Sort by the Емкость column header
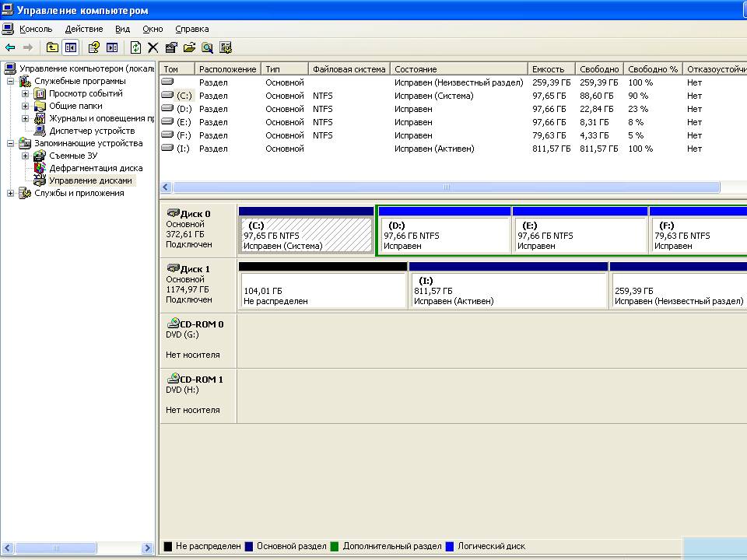This screenshot has width=747, height=560. click(x=548, y=69)
